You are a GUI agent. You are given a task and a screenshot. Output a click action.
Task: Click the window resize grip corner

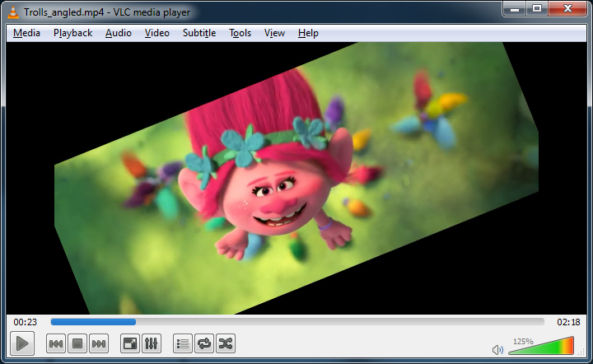tap(581, 352)
